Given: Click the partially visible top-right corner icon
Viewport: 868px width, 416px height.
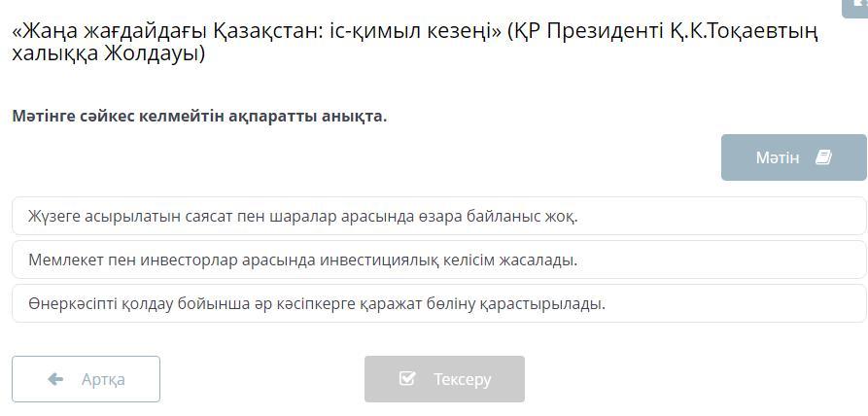Looking at the screenshot, I should (x=858, y=6).
